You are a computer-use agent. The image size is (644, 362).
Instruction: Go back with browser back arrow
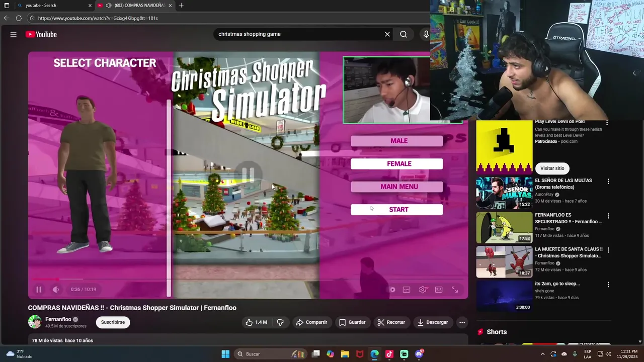[7, 18]
